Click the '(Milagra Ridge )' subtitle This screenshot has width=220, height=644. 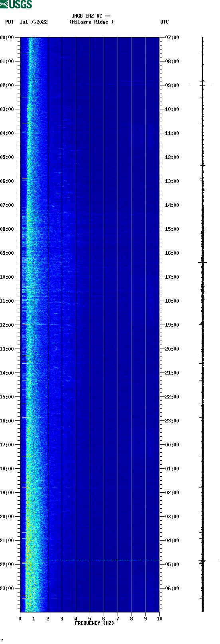coord(91,22)
